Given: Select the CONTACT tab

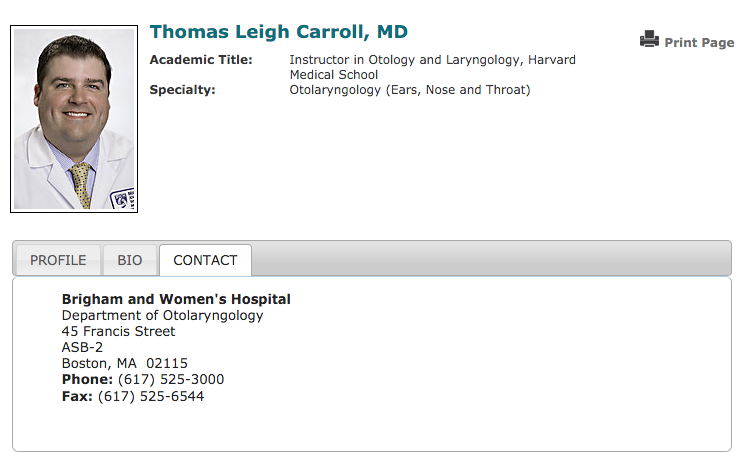Looking at the screenshot, I should coord(205,260).
